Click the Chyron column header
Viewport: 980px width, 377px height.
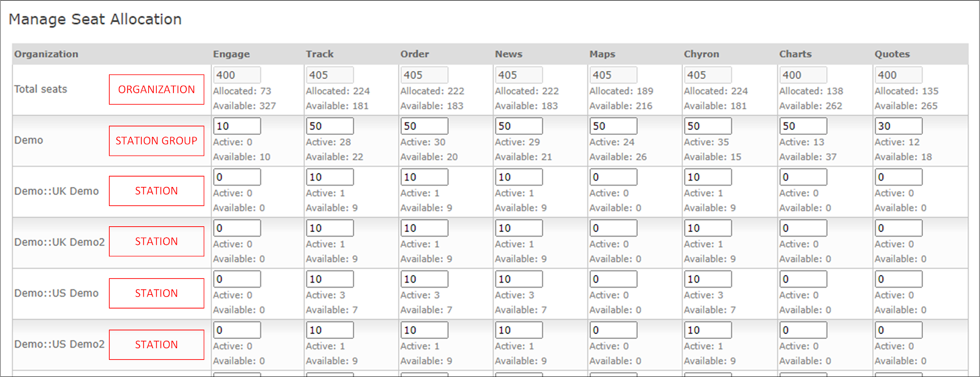point(701,54)
